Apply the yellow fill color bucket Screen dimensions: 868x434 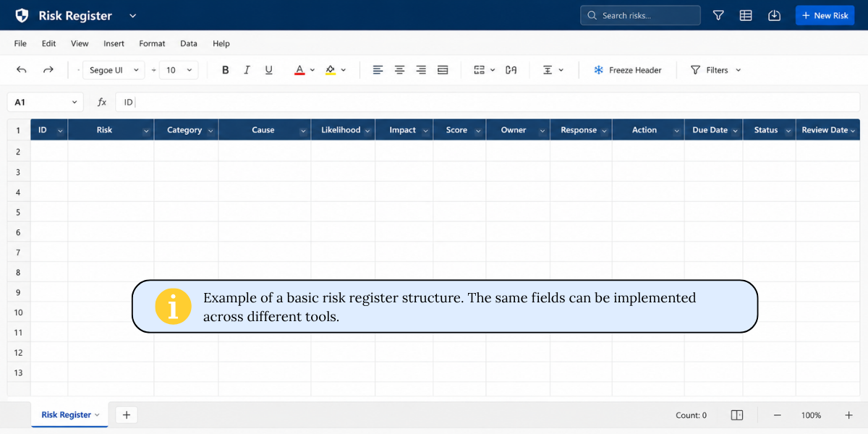[x=330, y=70]
